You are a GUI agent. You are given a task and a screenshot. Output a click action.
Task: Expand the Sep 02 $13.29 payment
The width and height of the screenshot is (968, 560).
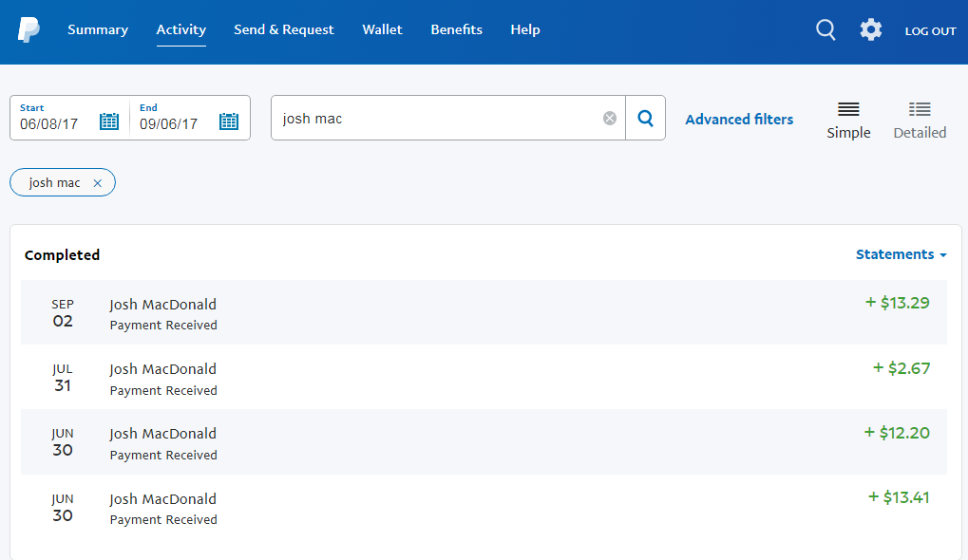[484, 312]
